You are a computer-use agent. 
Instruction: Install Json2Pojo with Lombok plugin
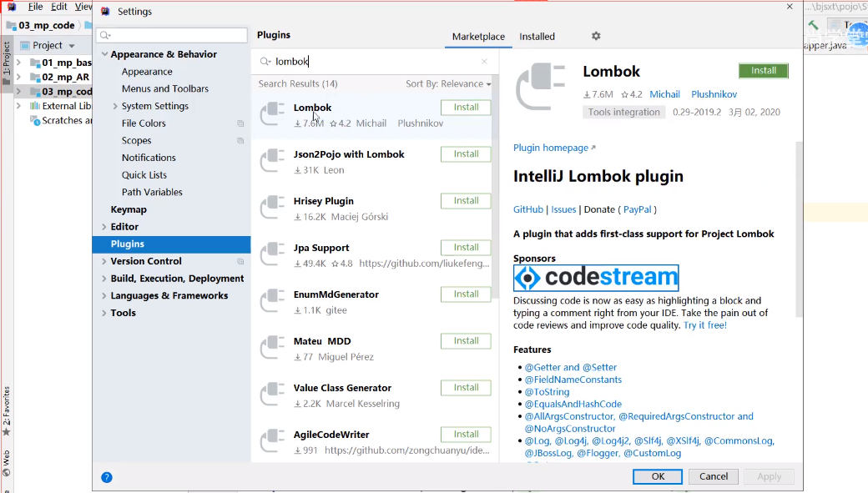[x=466, y=153]
